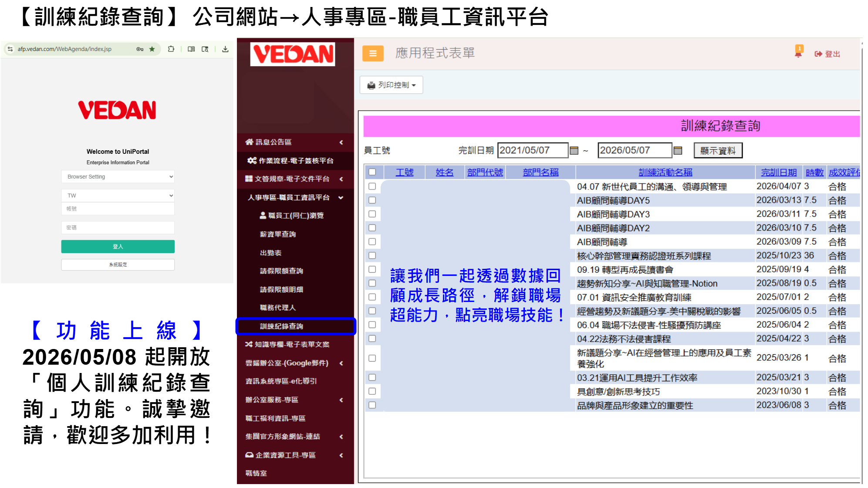This screenshot has width=868, height=488.
Task: Click the 帳號 account input field
Action: click(118, 209)
